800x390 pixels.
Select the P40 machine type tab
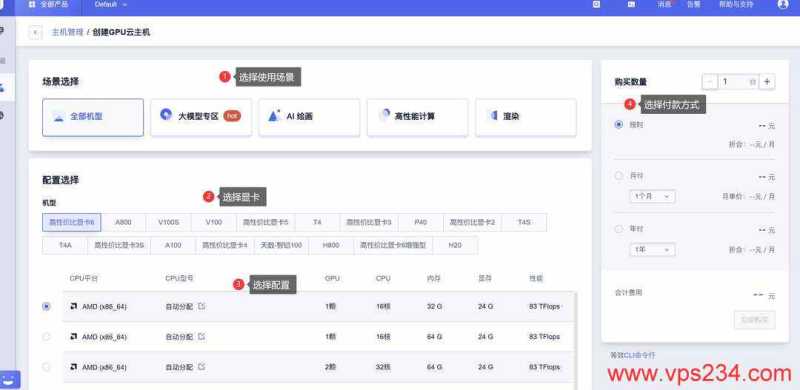click(421, 223)
